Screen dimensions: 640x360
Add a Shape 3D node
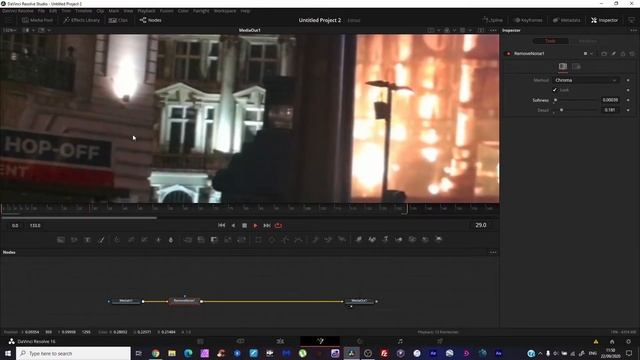[x=372, y=240]
